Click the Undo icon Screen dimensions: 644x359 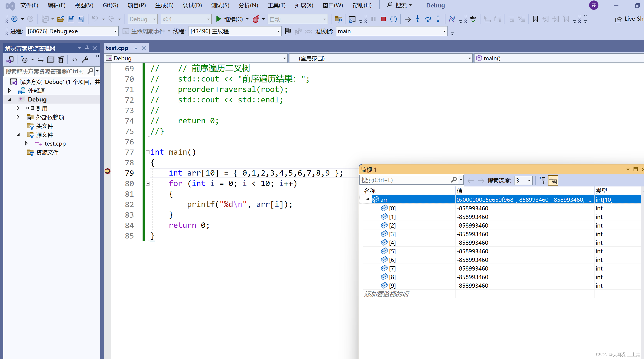tap(95, 19)
